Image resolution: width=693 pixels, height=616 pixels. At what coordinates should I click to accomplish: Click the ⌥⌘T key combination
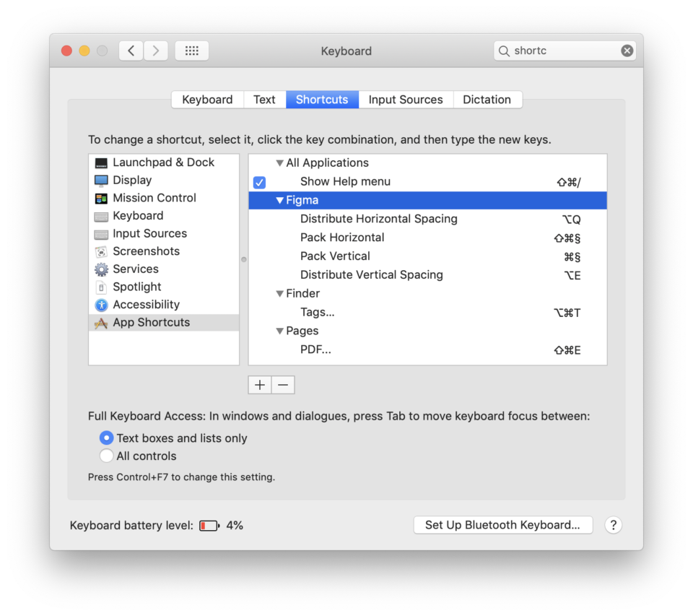pyautogui.click(x=567, y=313)
